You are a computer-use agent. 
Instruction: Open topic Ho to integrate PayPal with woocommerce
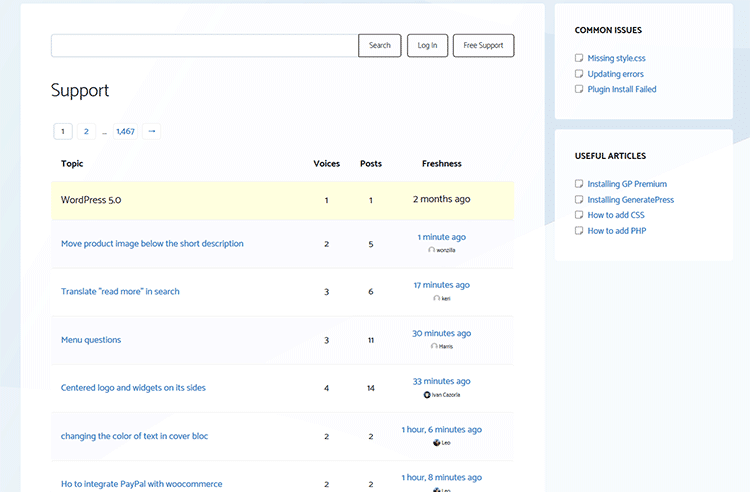pyautogui.click(x=142, y=484)
